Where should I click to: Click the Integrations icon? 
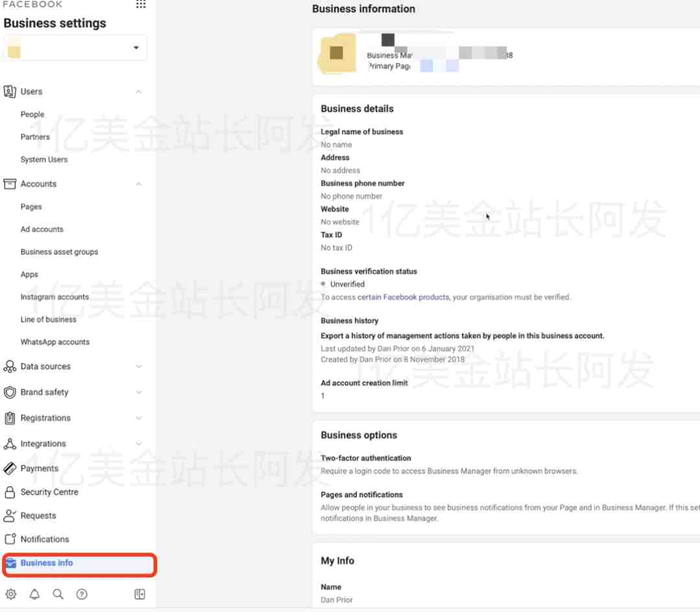click(10, 444)
